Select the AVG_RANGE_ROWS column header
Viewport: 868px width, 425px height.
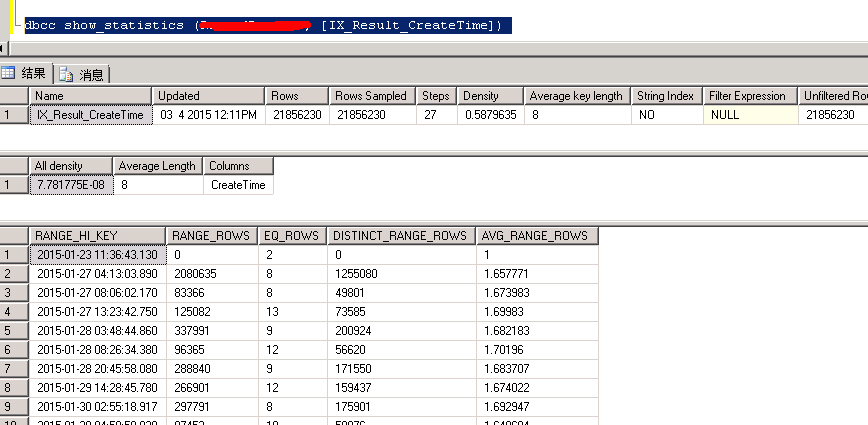(537, 236)
